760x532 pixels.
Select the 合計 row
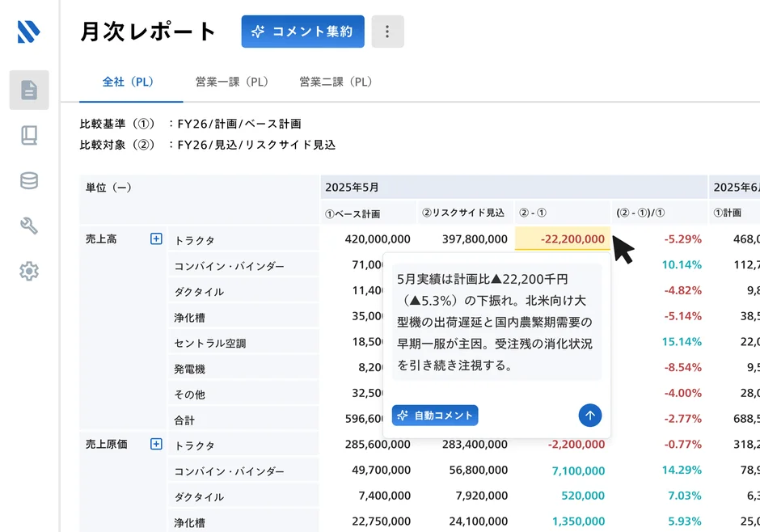click(243, 420)
